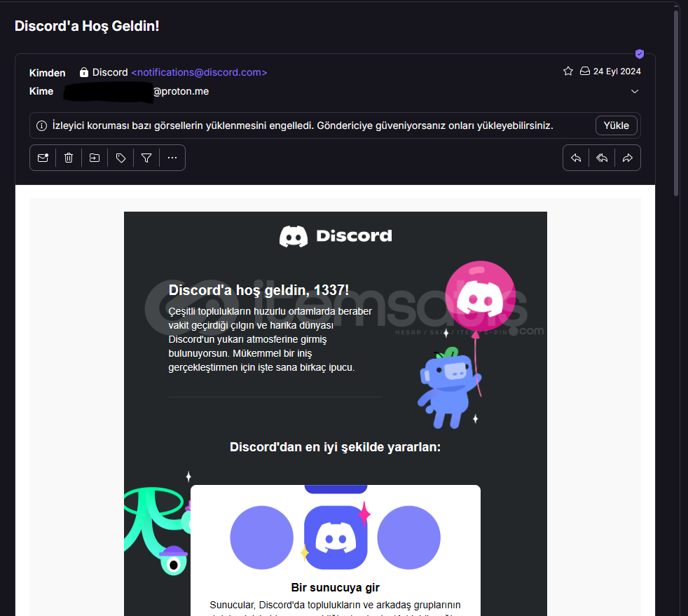Open the more options ellipsis
The height and width of the screenshot is (616, 688).
point(172,158)
